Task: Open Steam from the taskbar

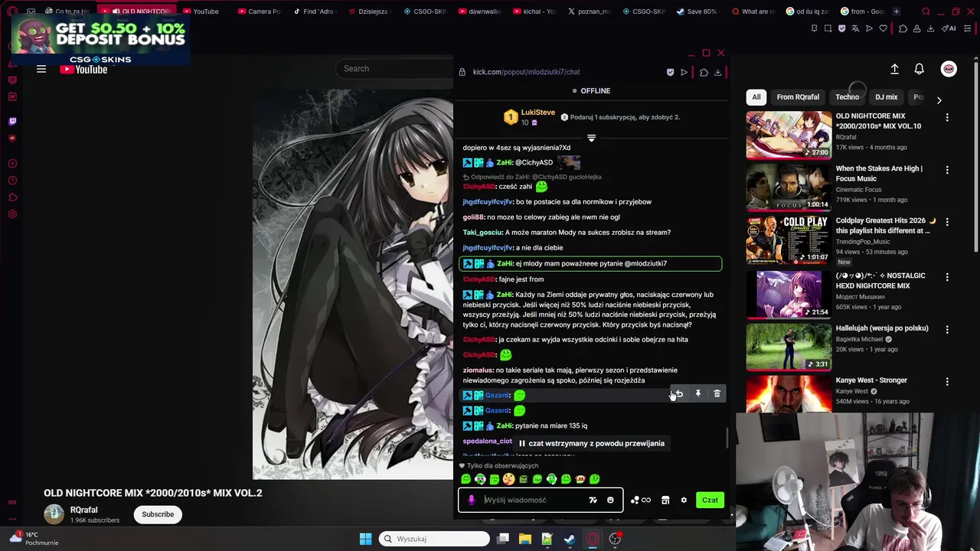Action: (570, 539)
